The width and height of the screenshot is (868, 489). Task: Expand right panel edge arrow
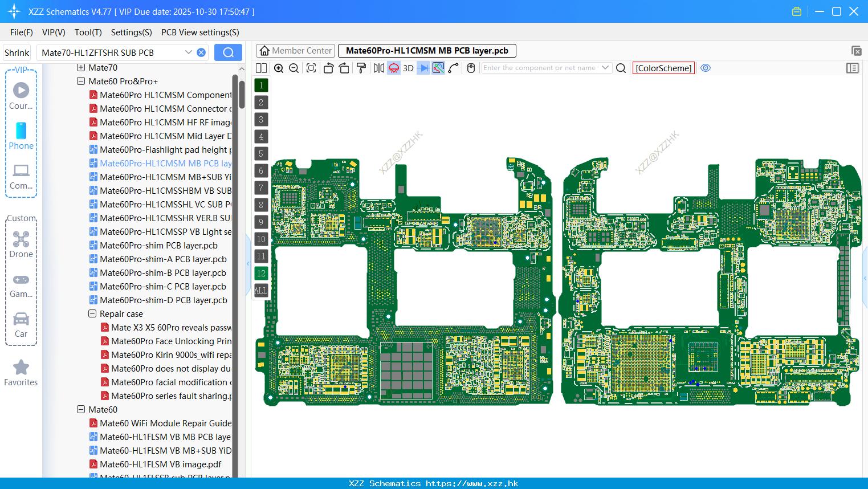click(865, 278)
